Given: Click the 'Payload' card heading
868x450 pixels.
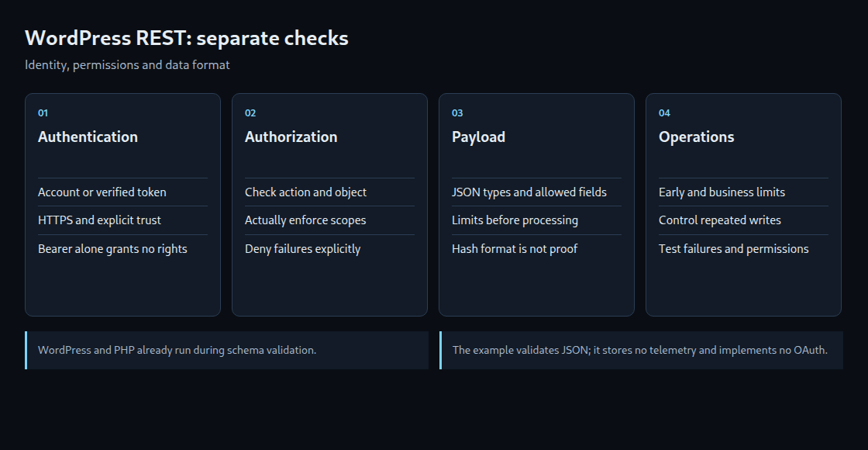Looking at the screenshot, I should pyautogui.click(x=478, y=137).
